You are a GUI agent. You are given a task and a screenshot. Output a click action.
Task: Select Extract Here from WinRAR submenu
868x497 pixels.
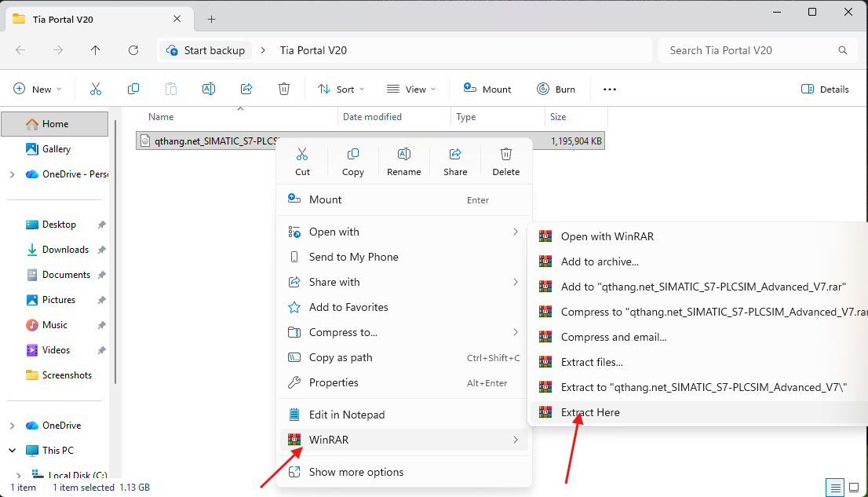click(x=590, y=412)
